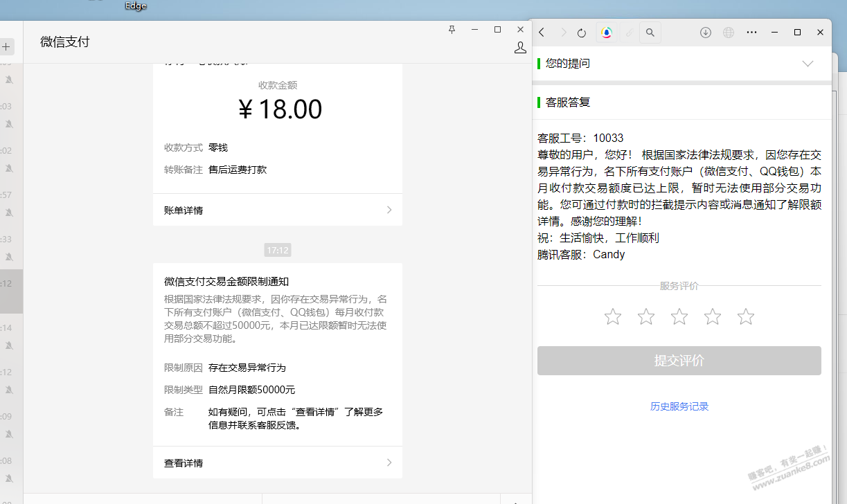
Task: Click the 微信支付 chat title
Action: (x=65, y=42)
